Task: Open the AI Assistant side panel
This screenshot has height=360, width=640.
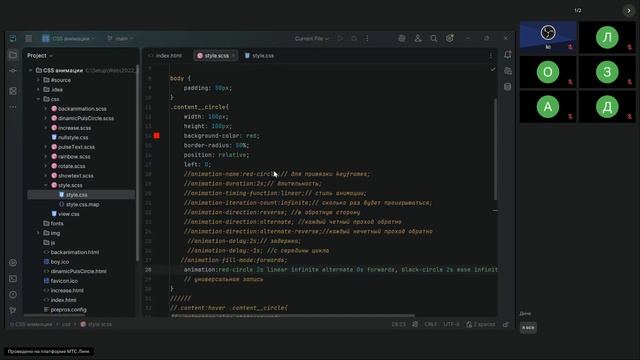Action: [x=508, y=71]
